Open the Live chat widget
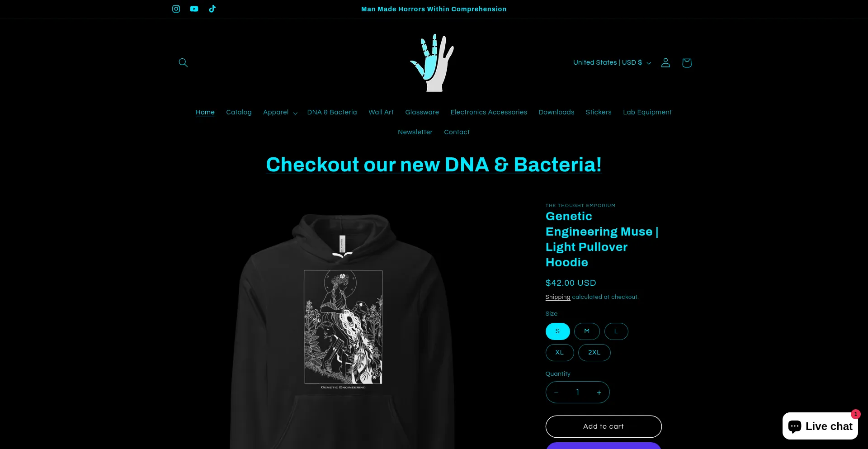Image resolution: width=868 pixels, height=449 pixels. pos(820,426)
